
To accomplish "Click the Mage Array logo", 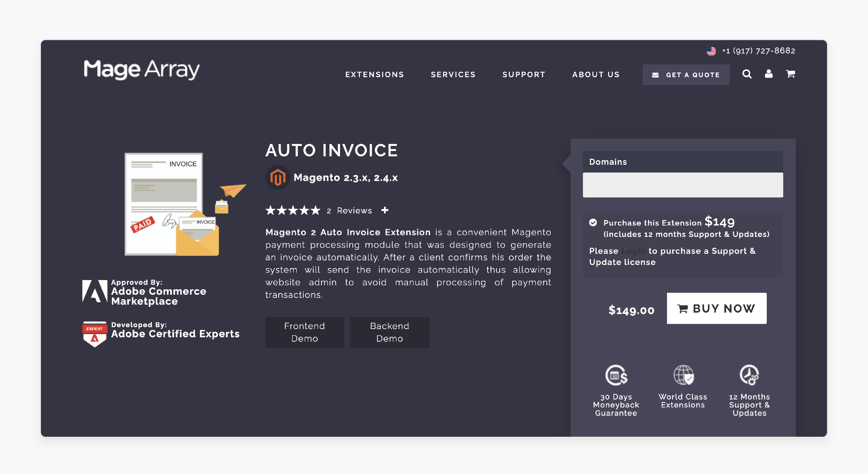I will (x=141, y=70).
